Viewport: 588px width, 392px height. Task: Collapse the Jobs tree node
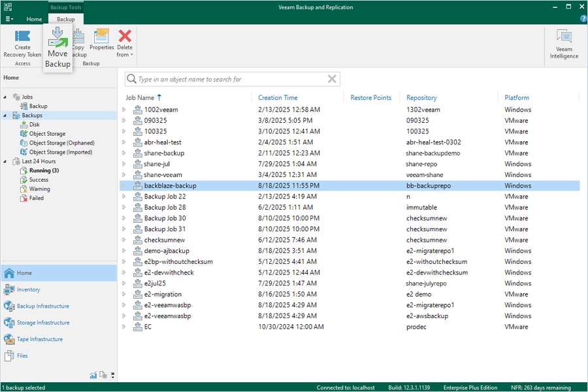[5, 97]
